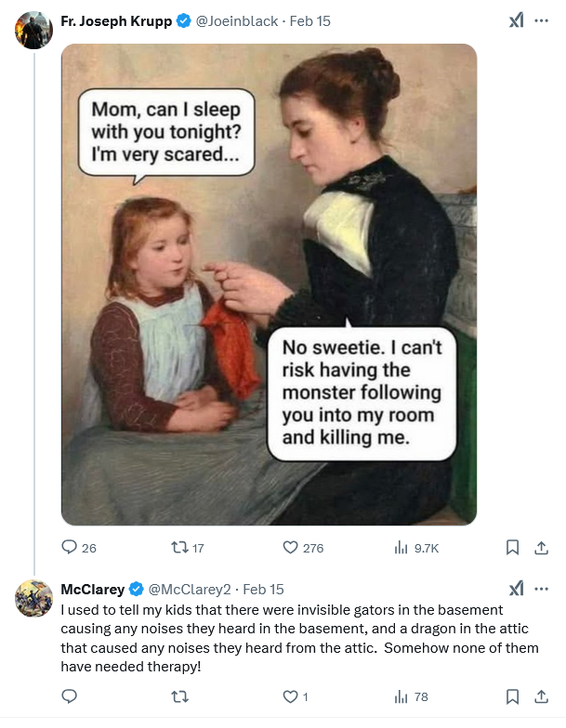Reply to McClarey's comment

[70, 696]
